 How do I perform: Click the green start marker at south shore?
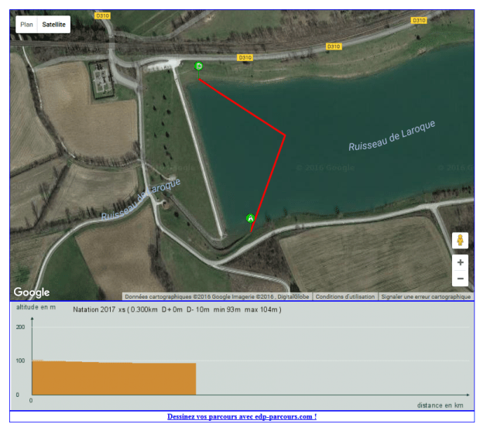click(x=250, y=218)
